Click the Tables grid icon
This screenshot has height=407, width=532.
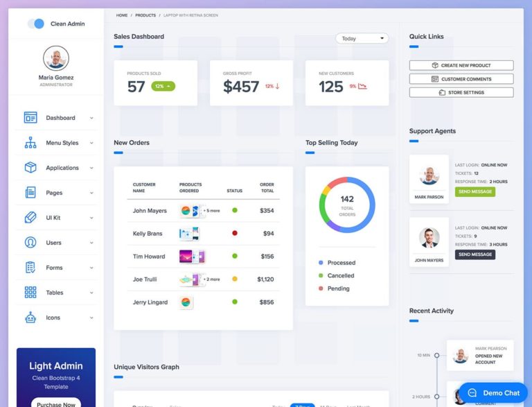pos(30,293)
